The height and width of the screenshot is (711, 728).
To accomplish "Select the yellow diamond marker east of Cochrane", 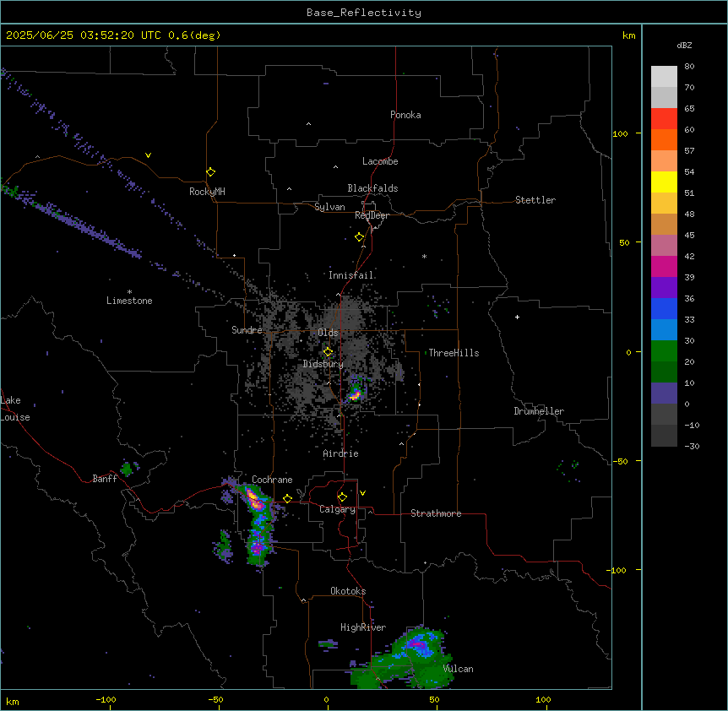I will click(287, 499).
